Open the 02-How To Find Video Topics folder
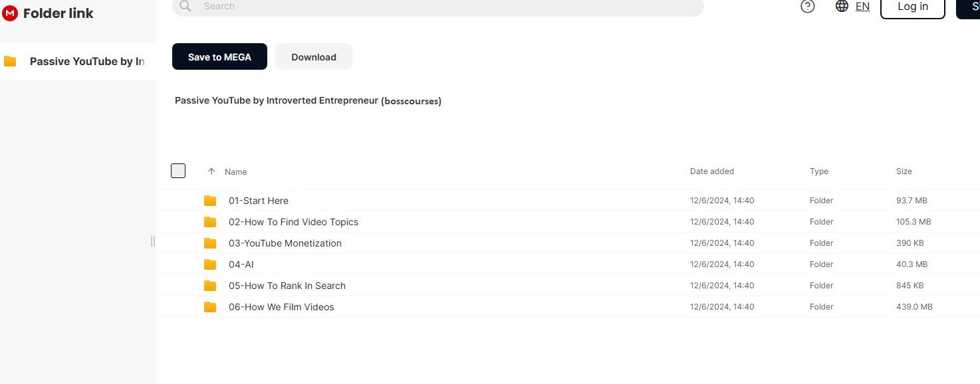The image size is (980, 384). (293, 222)
